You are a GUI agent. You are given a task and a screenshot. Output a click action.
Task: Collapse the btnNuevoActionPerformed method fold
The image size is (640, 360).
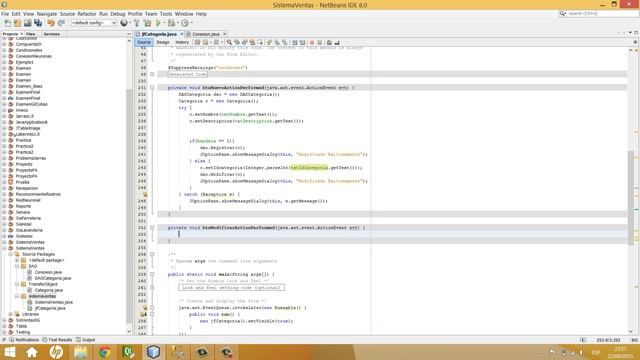[x=152, y=87]
